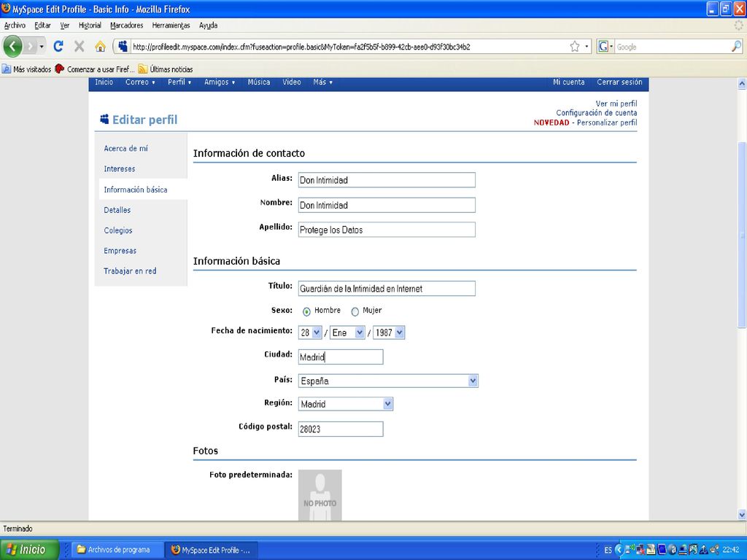This screenshot has height=560, width=747.
Task: Click the search magnifier icon
Action: coord(736,46)
